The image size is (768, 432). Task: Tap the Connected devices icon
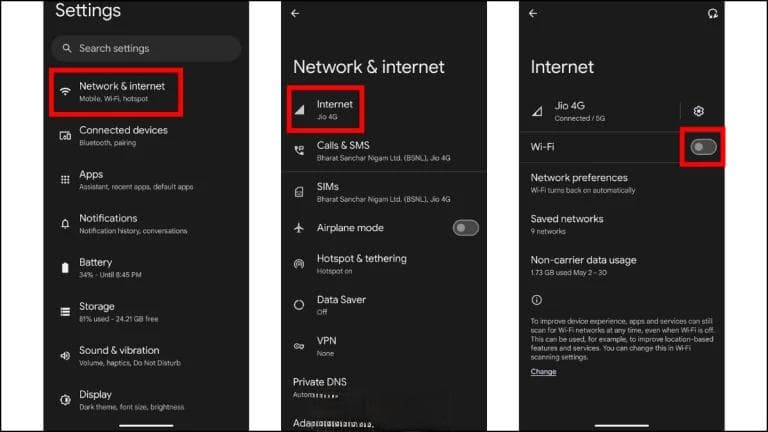point(65,136)
